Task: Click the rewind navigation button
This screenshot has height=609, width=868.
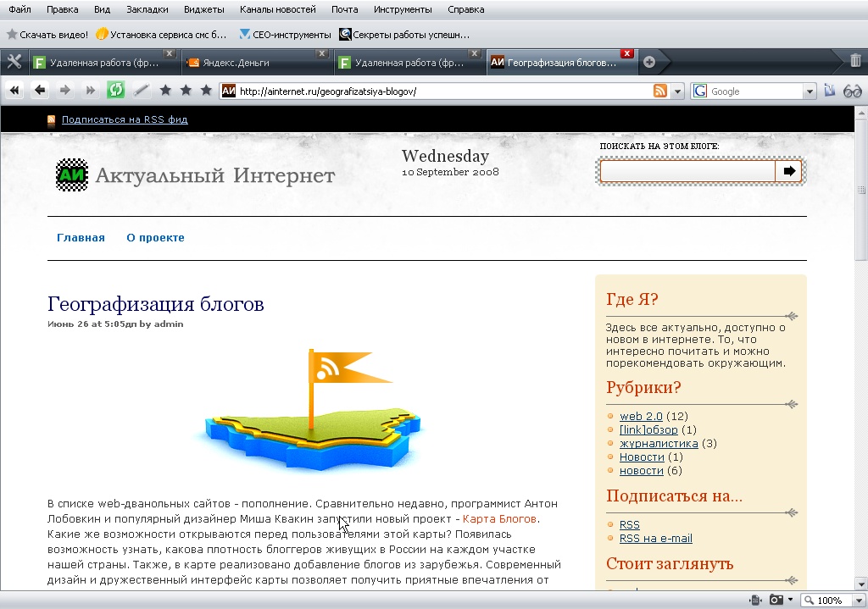Action: 14,90
